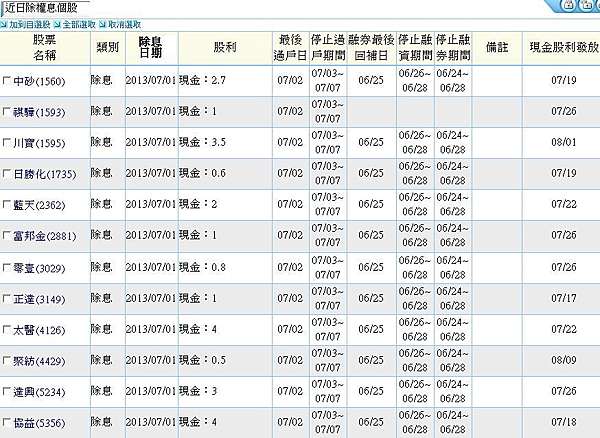Open the stock name 川寶(1595)

tap(39, 143)
